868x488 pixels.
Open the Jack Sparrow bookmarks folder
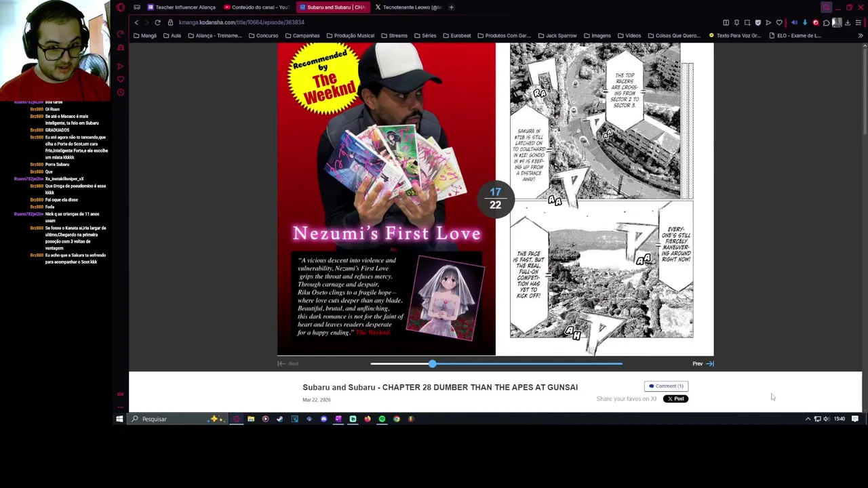(557, 36)
